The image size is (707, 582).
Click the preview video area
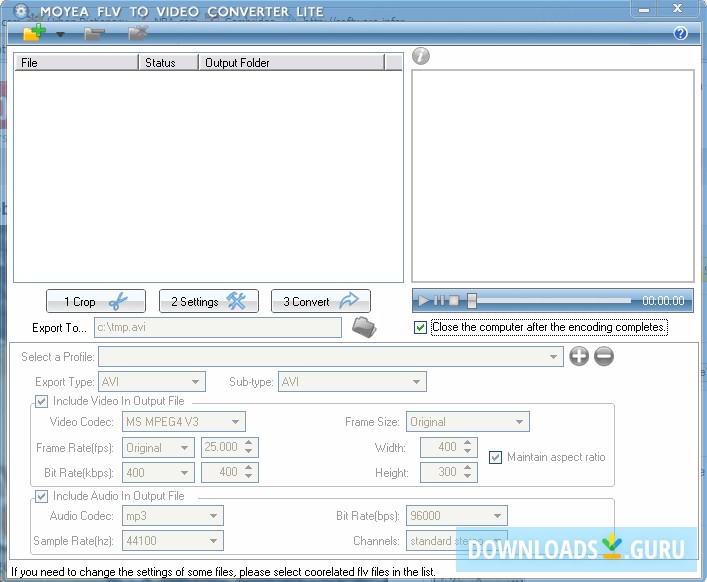[553, 176]
